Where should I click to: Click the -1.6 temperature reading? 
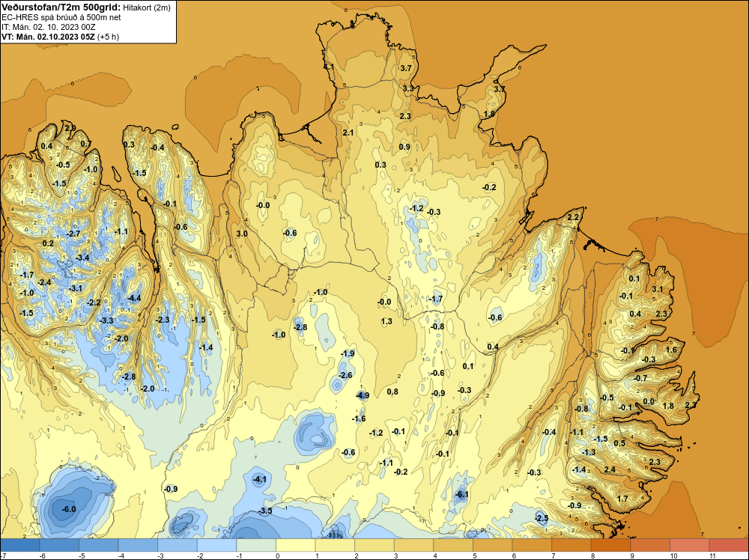359,419
